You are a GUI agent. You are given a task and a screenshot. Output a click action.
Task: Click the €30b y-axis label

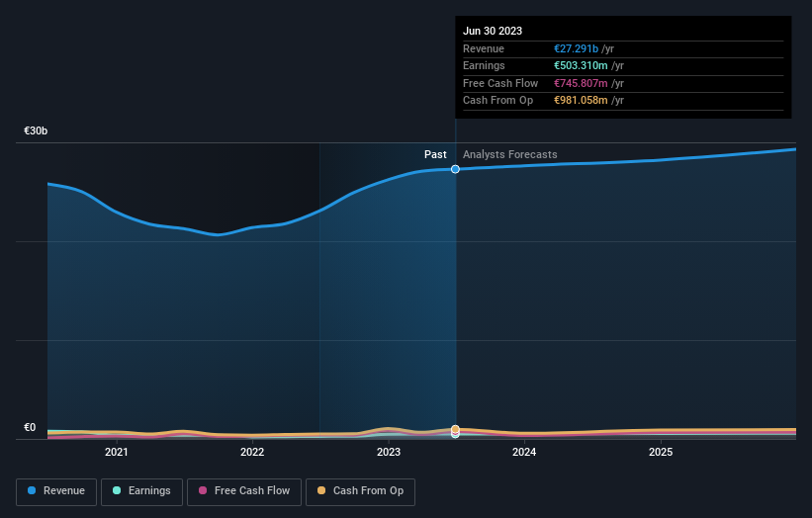click(x=36, y=130)
